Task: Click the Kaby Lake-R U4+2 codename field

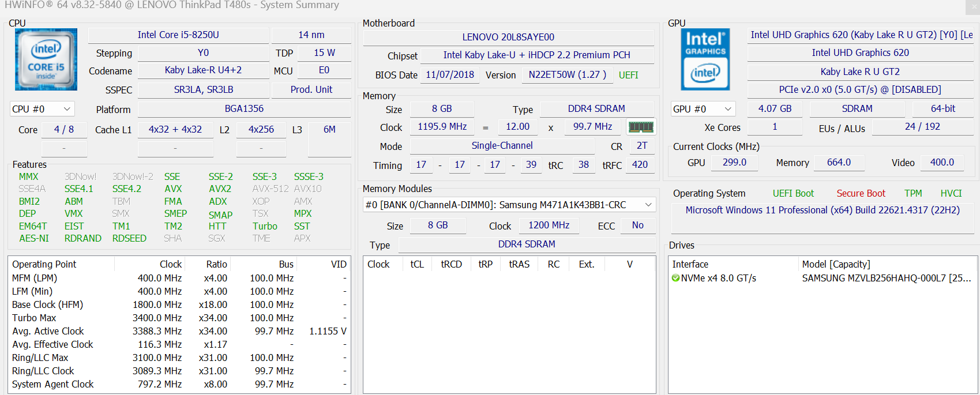Action: click(x=203, y=70)
